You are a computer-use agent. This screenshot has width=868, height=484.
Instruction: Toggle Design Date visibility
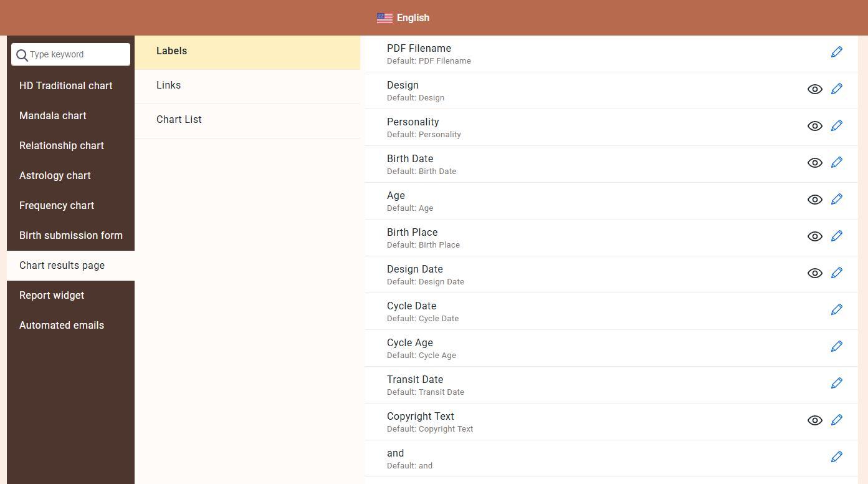[x=814, y=273]
